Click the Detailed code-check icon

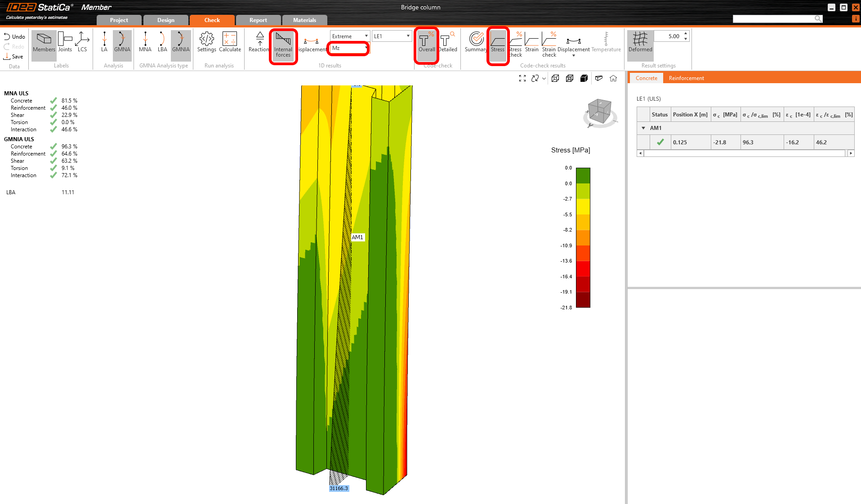[448, 43]
